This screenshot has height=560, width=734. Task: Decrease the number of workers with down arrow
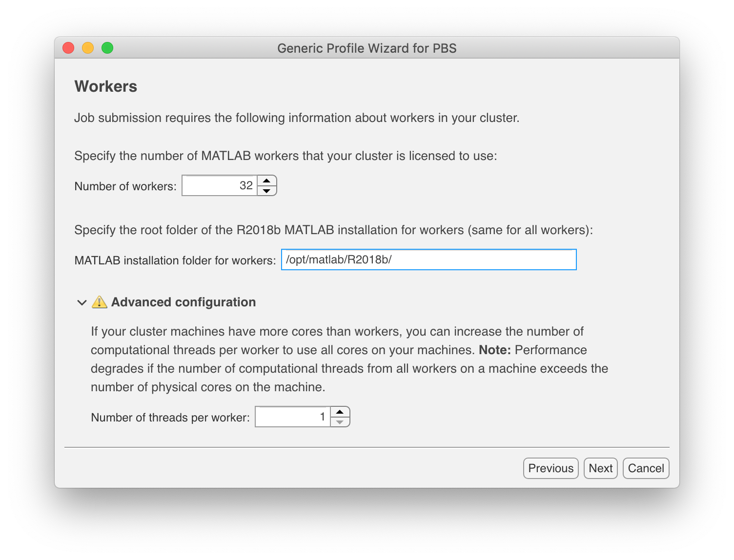(266, 191)
